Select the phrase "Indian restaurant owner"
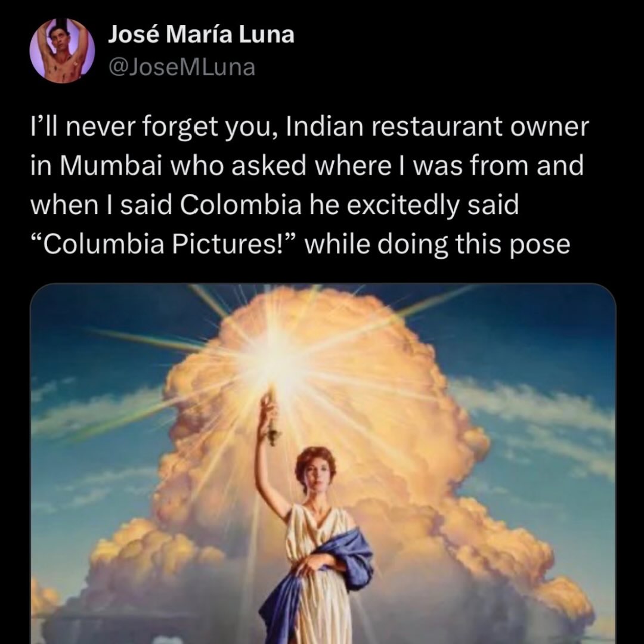Image resolution: width=644 pixels, height=644 pixels. (x=437, y=127)
